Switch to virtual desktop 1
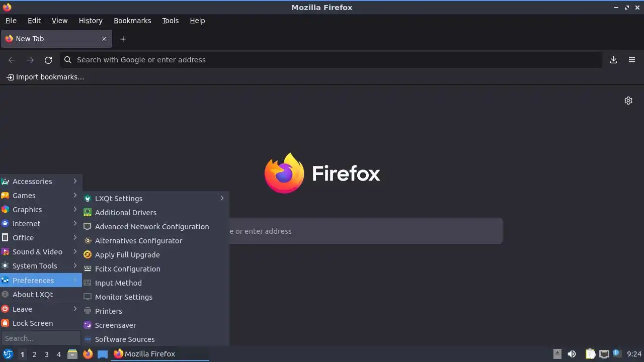Screen dimensions: 644x362 coord(22,354)
